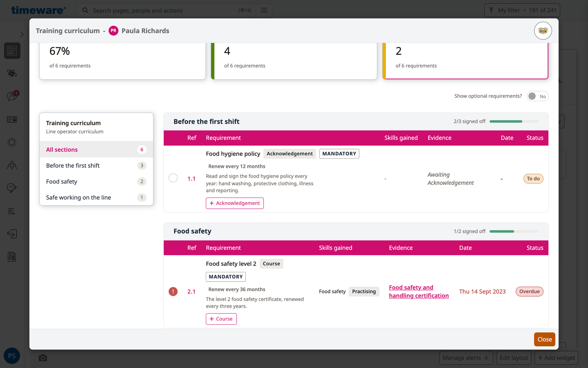Click the dashed circle status for requirement 1.1
This screenshot has height=368, width=588.
[173, 178]
